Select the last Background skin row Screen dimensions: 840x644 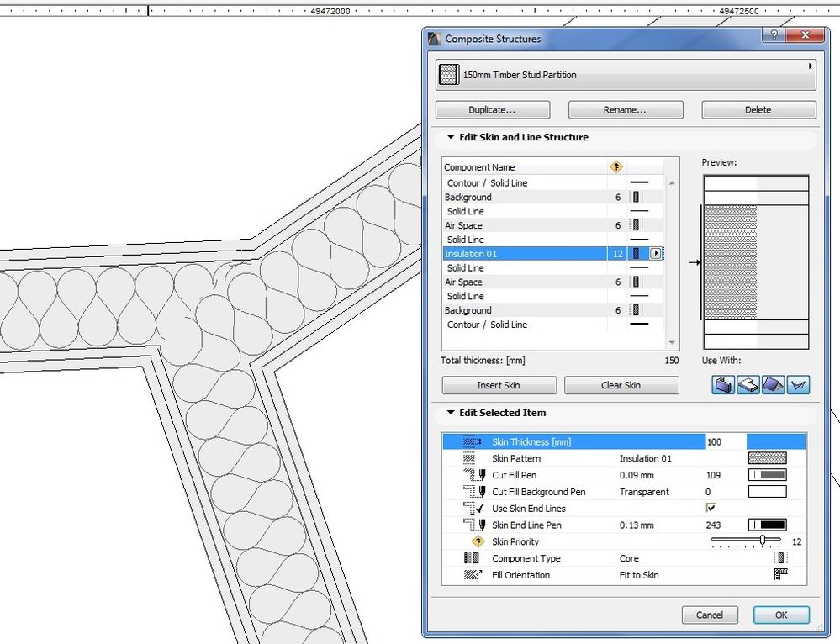pyautogui.click(x=553, y=310)
